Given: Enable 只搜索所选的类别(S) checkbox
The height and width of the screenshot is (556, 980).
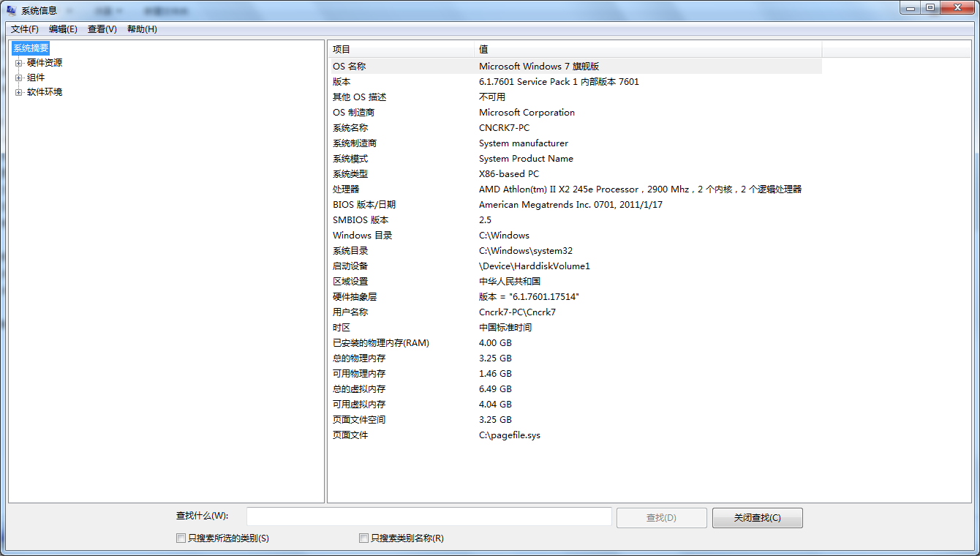Looking at the screenshot, I should [x=181, y=538].
